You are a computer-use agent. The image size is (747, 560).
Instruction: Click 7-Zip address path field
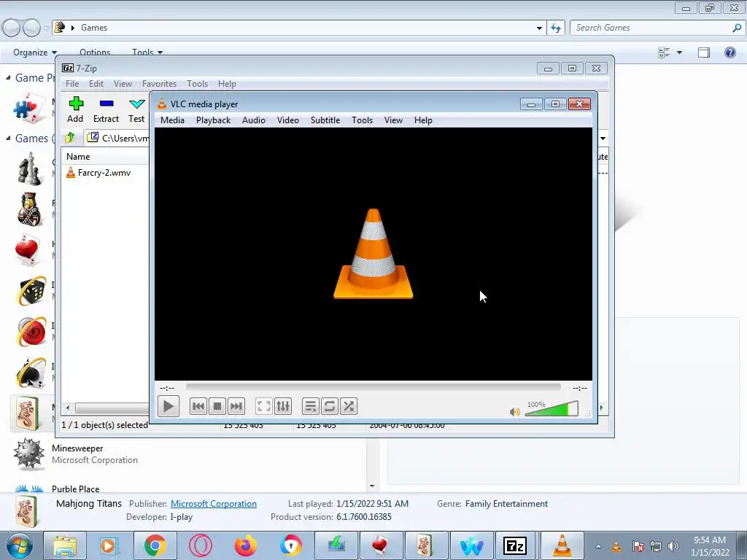click(117, 138)
